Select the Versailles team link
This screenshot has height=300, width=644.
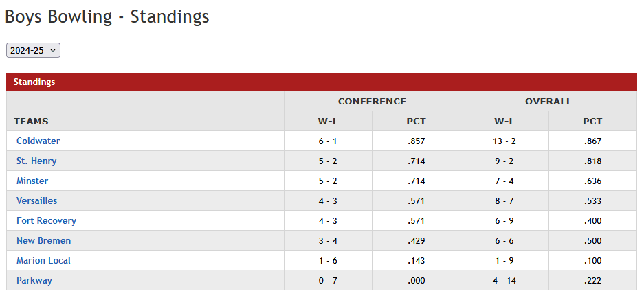(37, 200)
